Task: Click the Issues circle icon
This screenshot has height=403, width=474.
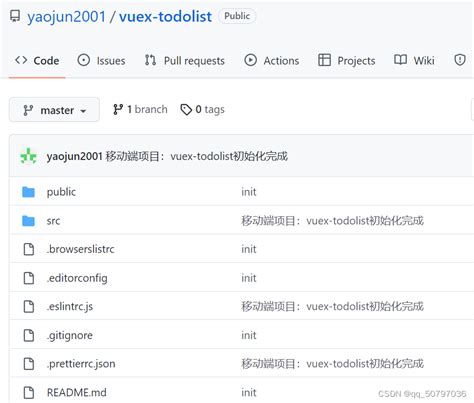Action: click(x=83, y=60)
